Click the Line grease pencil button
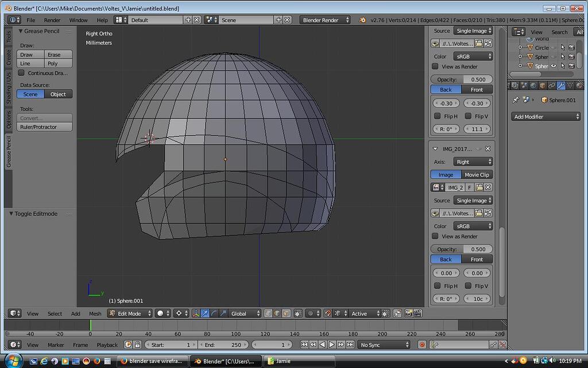588x368 pixels. [x=30, y=63]
